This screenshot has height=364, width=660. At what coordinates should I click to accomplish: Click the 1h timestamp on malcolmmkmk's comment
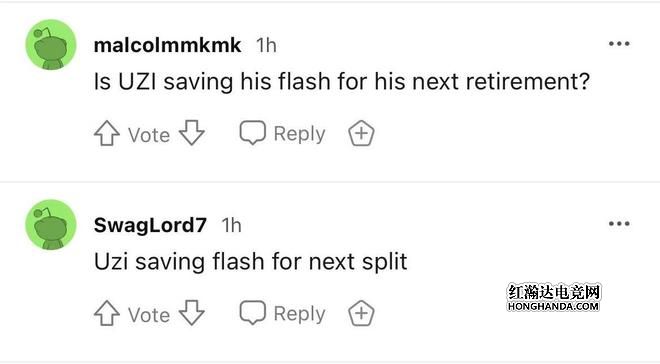coord(266,45)
